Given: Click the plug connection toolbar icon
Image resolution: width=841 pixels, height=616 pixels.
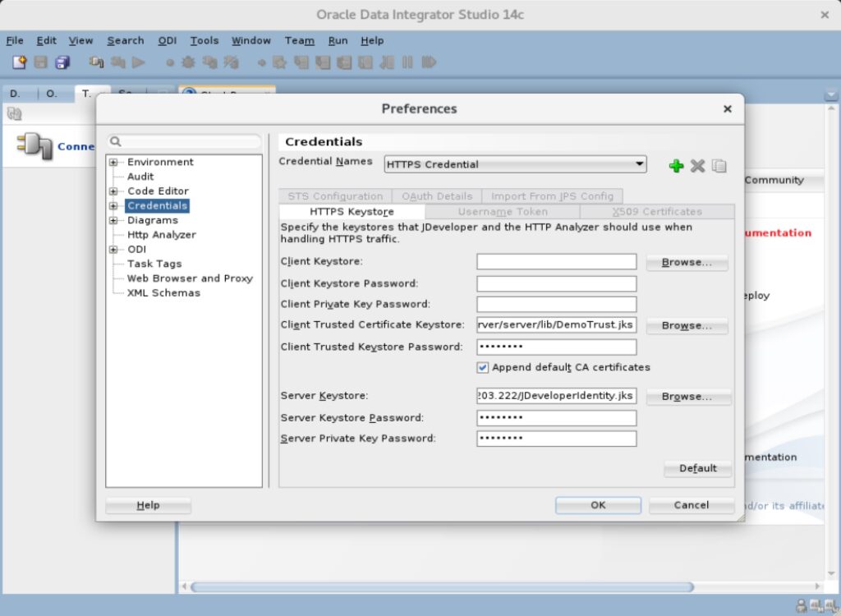Looking at the screenshot, I should click(x=97, y=62).
